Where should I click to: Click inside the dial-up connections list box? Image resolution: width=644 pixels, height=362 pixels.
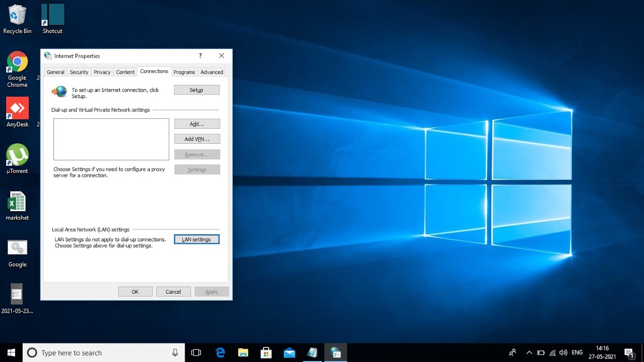tap(111, 139)
